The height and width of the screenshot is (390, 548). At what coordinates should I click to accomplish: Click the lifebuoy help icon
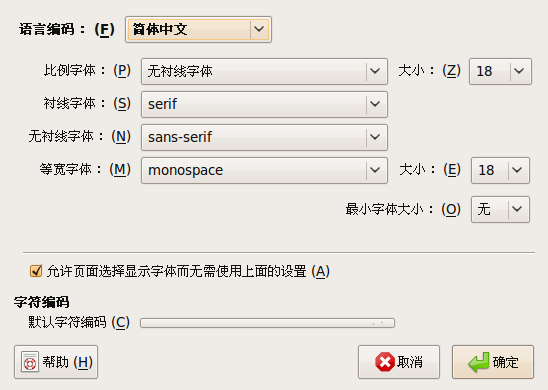[x=30, y=362]
